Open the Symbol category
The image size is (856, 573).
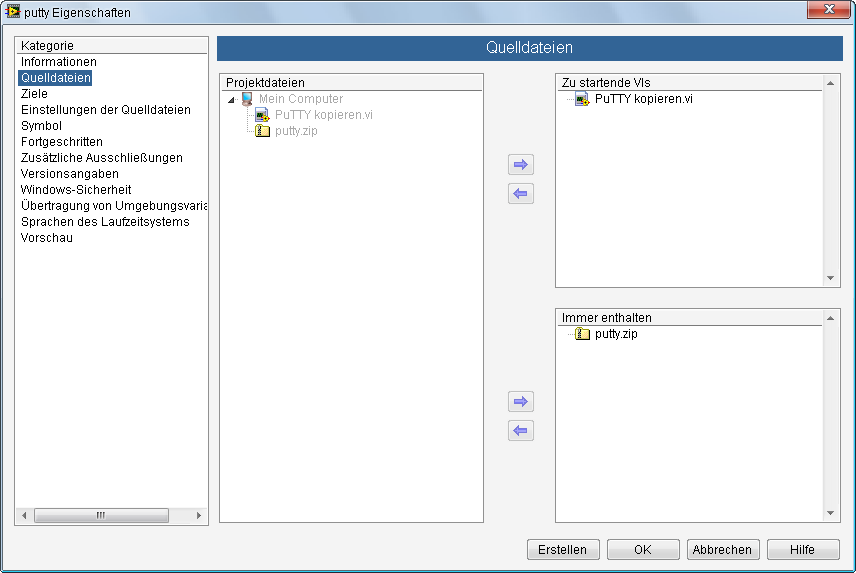(41, 126)
